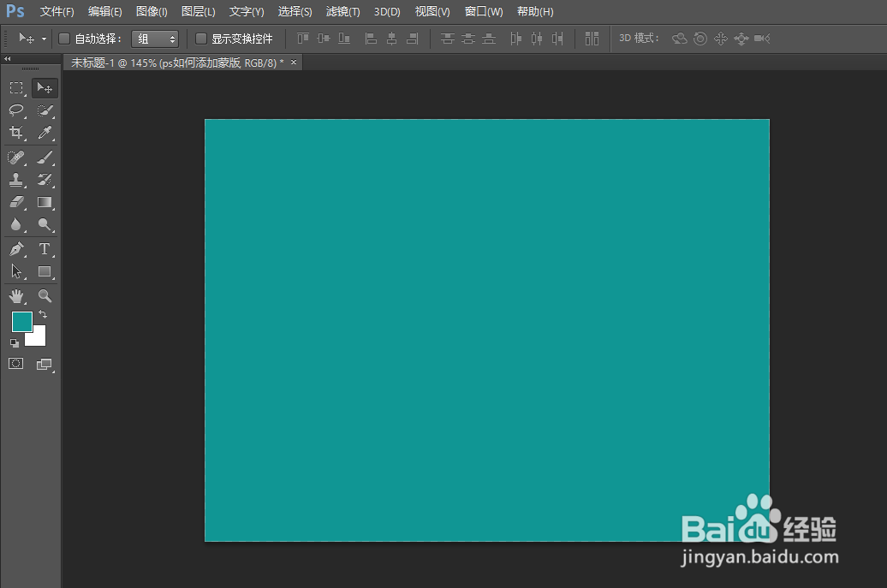
Task: Click Align bottom edges icon
Action: pyautogui.click(x=344, y=39)
